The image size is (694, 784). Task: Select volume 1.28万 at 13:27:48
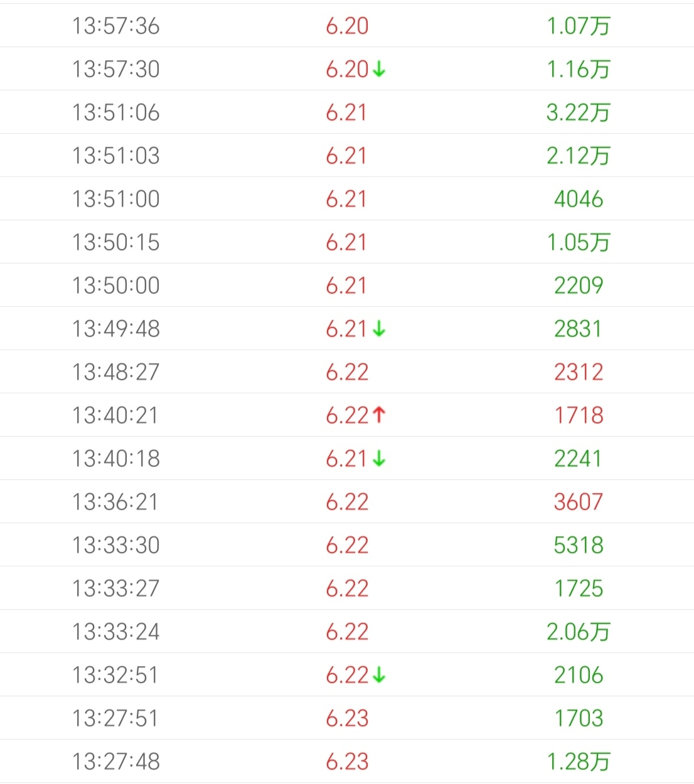tap(579, 761)
